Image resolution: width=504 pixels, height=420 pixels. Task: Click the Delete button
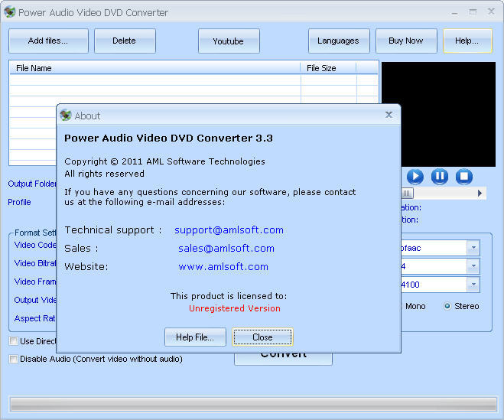pyautogui.click(x=125, y=41)
